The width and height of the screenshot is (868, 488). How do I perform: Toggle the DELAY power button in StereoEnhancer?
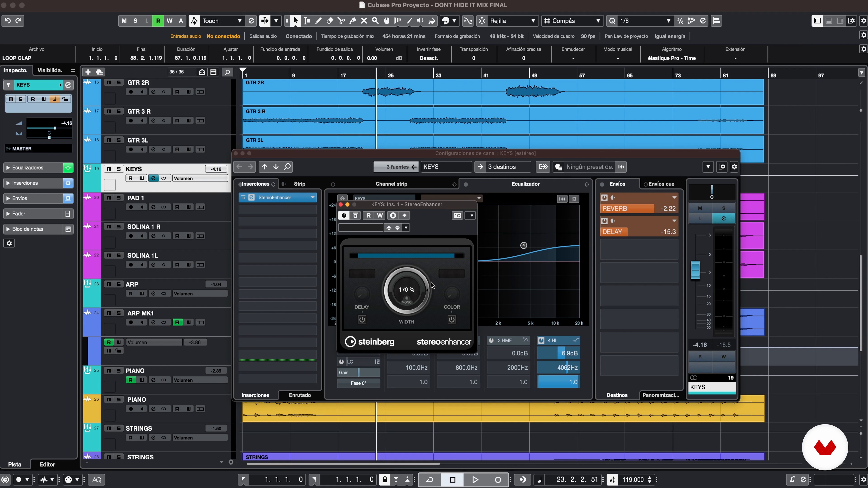coord(362,319)
